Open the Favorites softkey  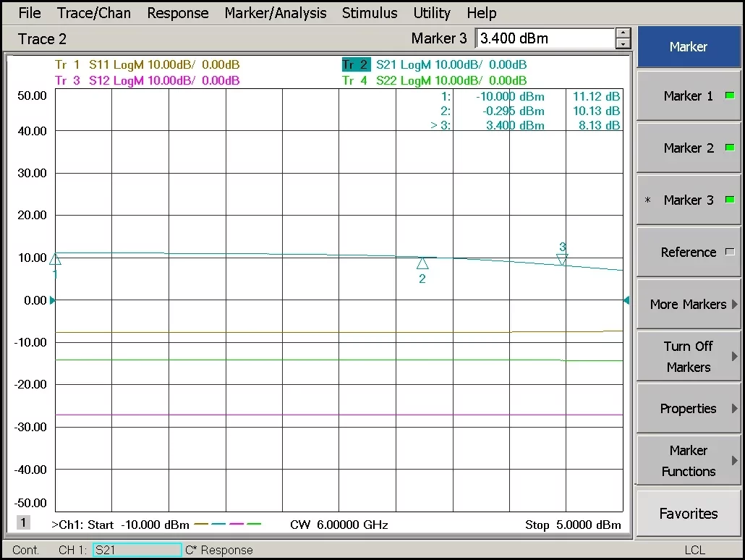(689, 514)
